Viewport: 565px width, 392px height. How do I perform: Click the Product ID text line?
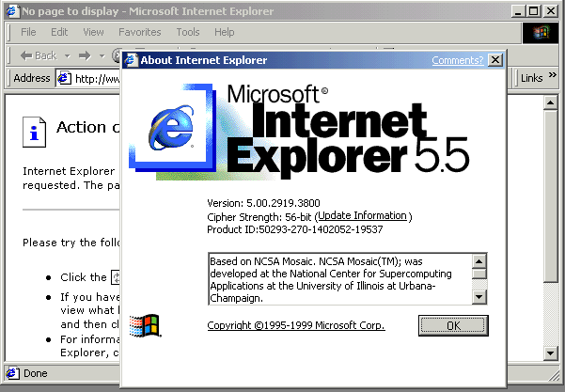(295, 229)
